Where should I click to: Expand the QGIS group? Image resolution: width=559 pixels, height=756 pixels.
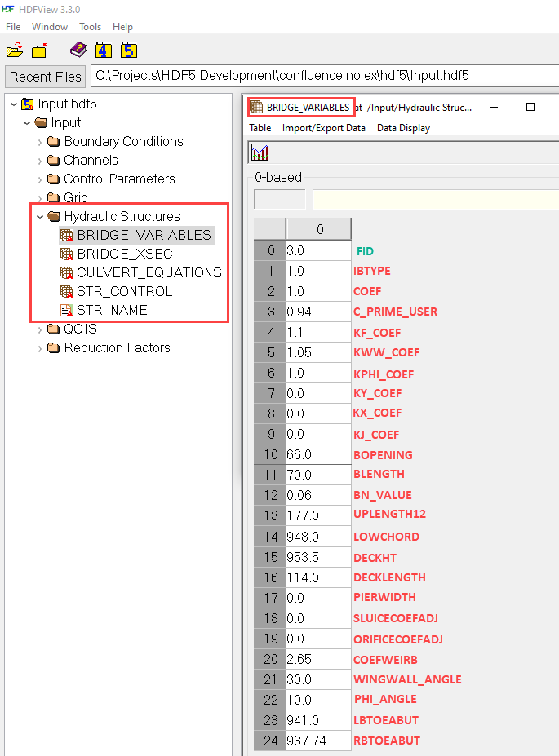point(40,329)
